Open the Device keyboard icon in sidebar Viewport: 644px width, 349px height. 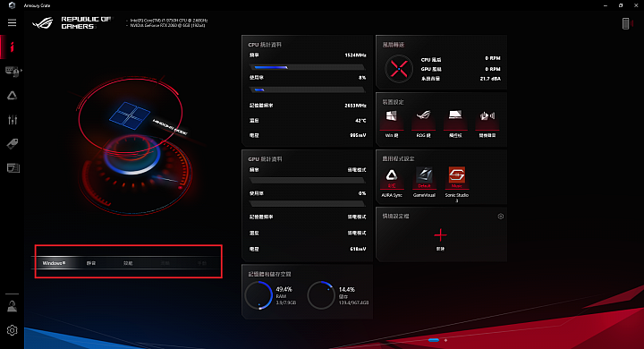click(13, 72)
